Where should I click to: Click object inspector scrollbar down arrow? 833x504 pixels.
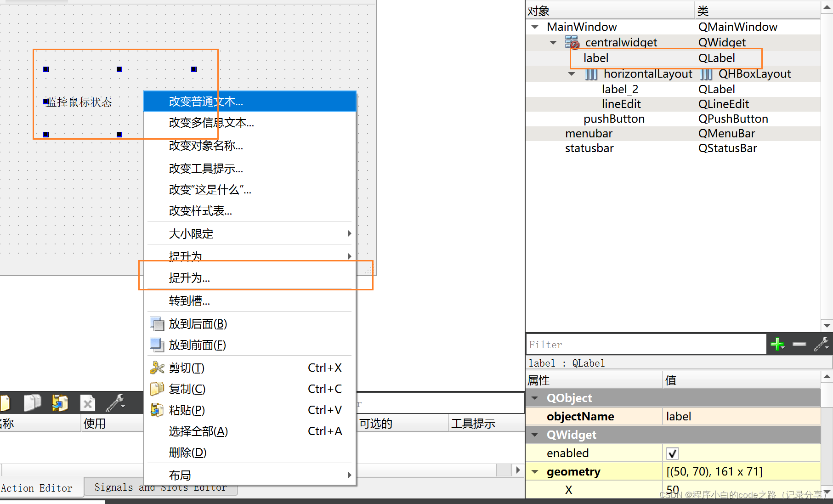pyautogui.click(x=827, y=325)
